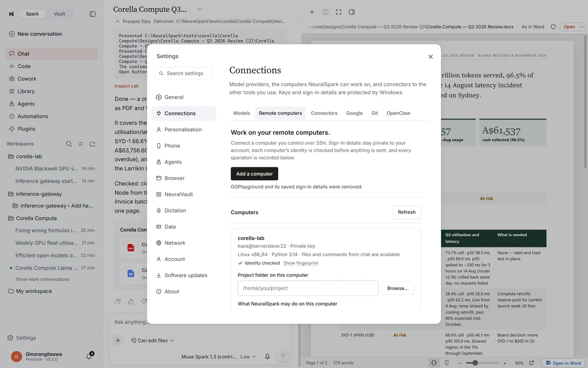Switch to the Connectors tab
Viewport: 588px width, 368px height.
click(x=324, y=113)
